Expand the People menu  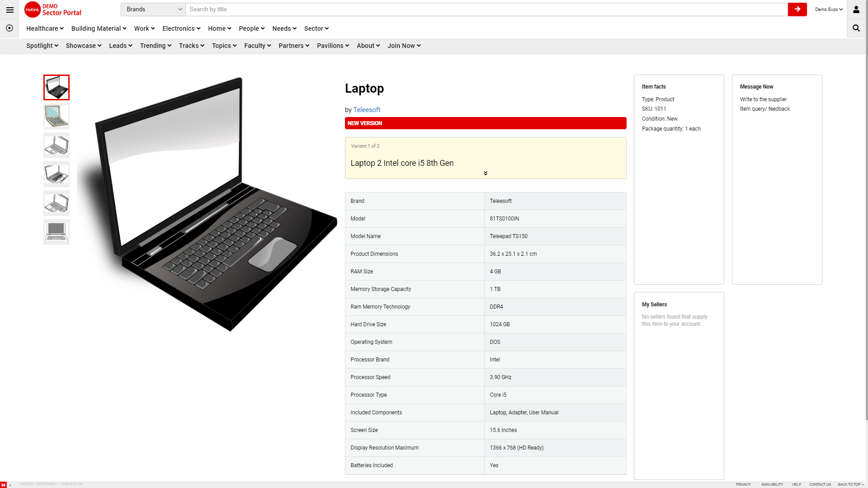[x=251, y=28]
